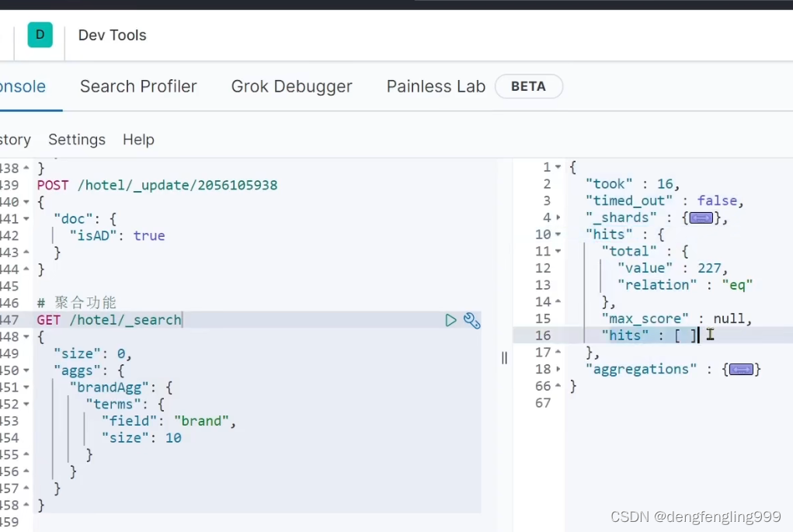This screenshot has width=793, height=532.
Task: Click the Help link
Action: [138, 140]
